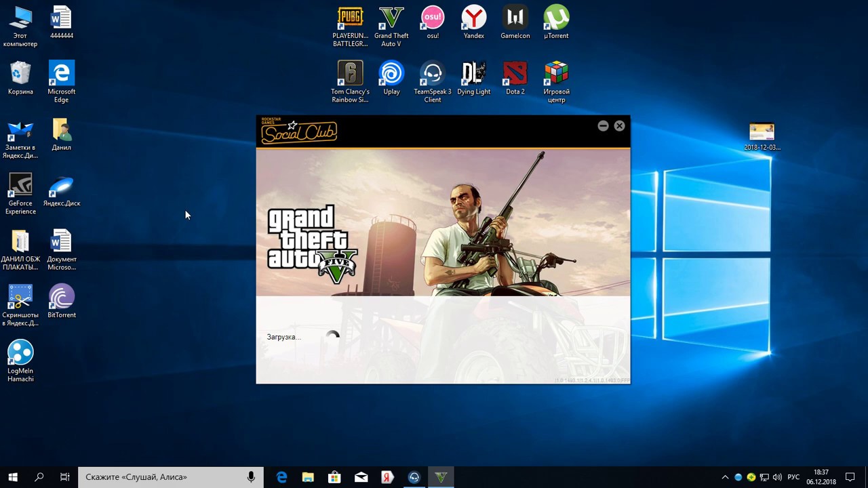Launch GeForce Experience shortcut
This screenshot has width=868, height=488.
coord(20,194)
